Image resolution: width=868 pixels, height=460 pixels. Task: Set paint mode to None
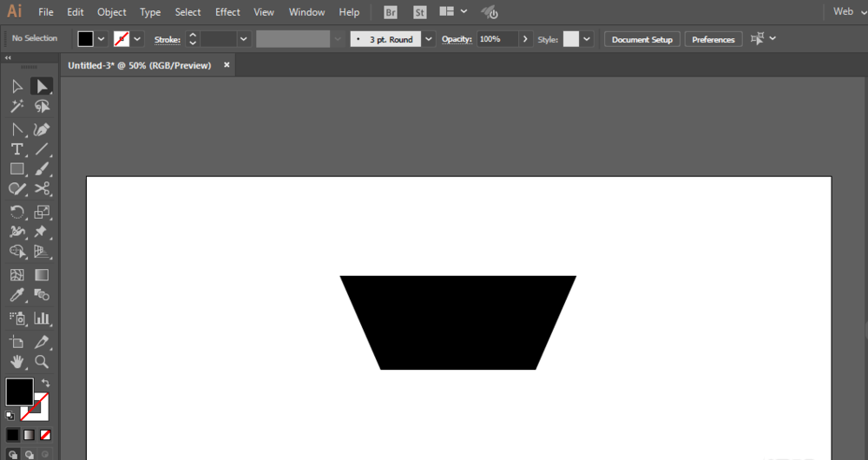[45, 434]
